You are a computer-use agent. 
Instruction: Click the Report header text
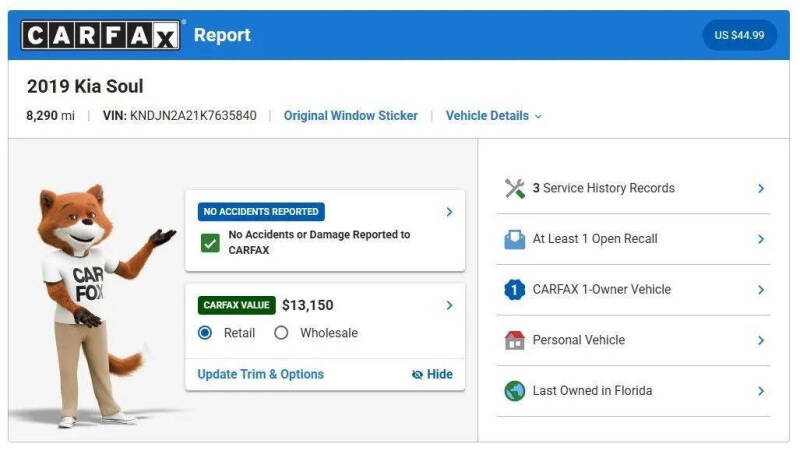(222, 35)
